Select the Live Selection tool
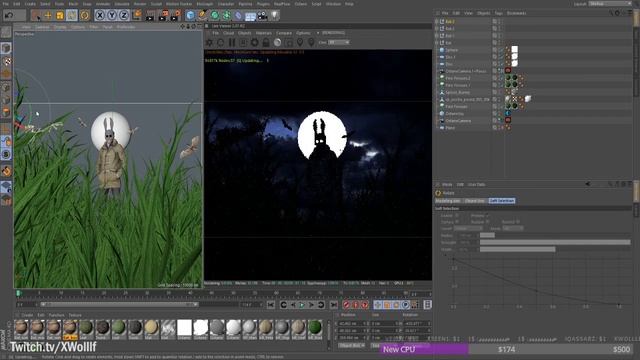 36,16
